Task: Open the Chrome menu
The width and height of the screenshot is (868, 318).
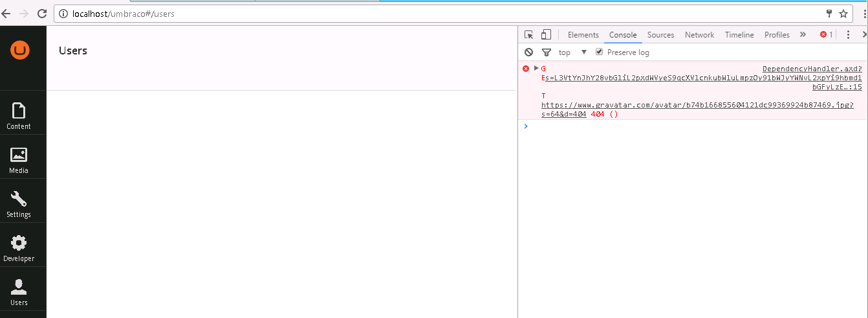Action: point(864,14)
